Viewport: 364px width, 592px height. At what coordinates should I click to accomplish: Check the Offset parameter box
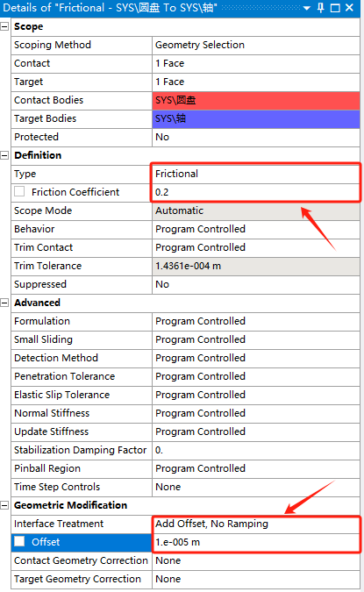pyautogui.click(x=19, y=542)
